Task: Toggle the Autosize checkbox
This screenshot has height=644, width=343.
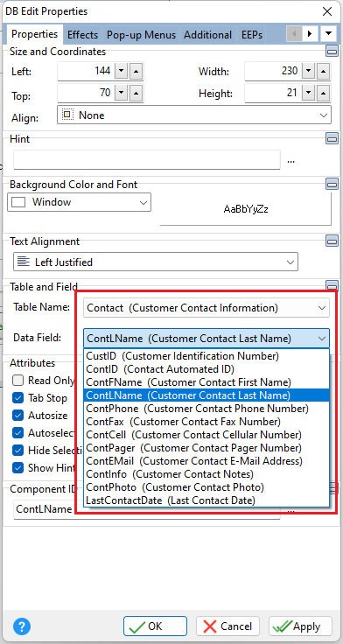Action: pos(18,416)
